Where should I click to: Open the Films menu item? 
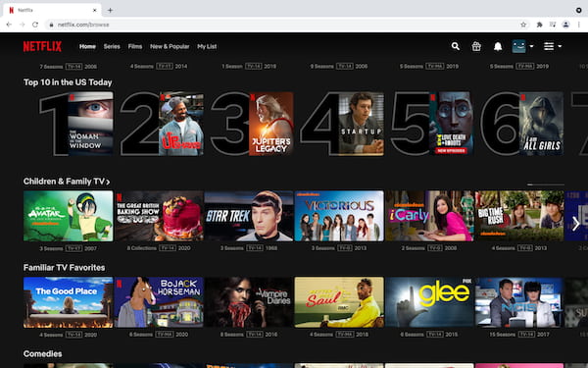135,46
